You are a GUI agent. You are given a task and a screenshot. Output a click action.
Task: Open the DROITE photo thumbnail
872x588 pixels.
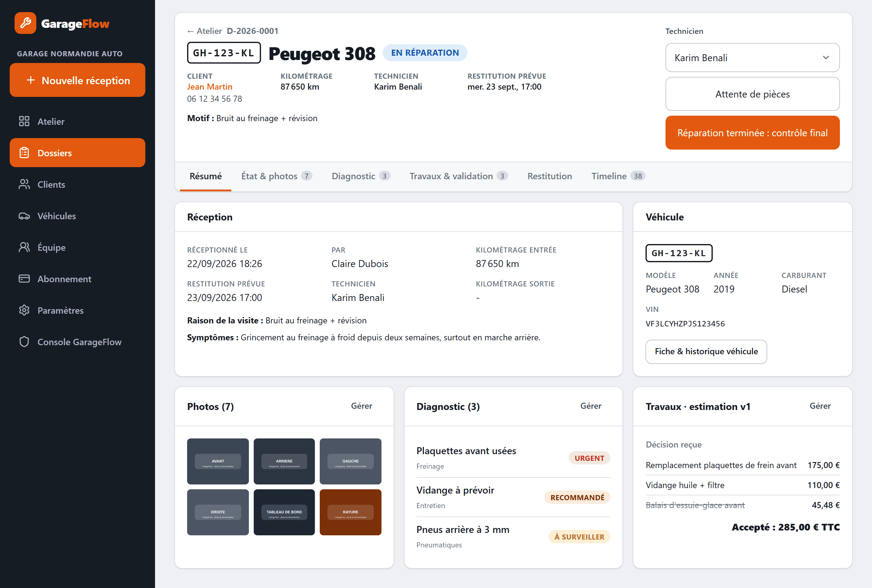(218, 512)
